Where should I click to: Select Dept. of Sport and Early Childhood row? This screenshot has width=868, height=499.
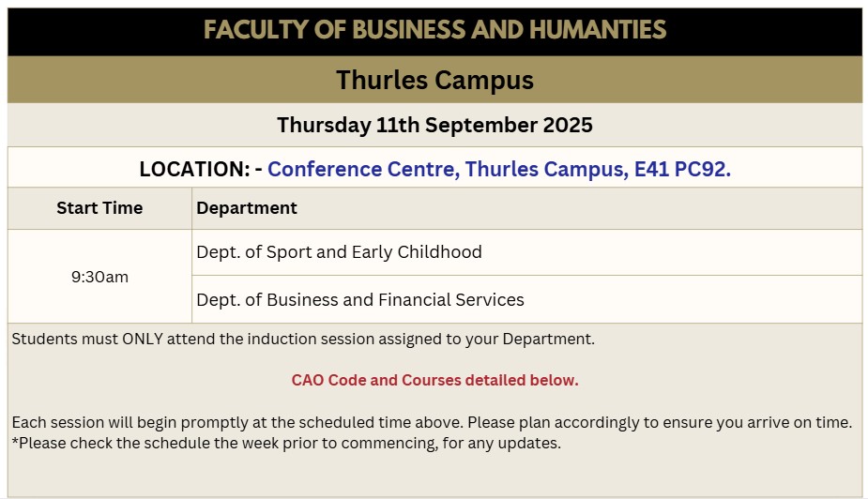click(x=339, y=252)
